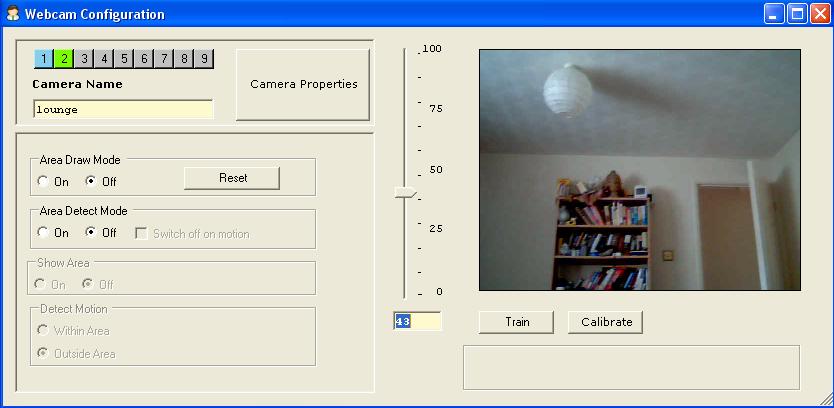This screenshot has height=408, width=834.
Task: Set Area Detect Mode to Off
Action: tap(90, 232)
